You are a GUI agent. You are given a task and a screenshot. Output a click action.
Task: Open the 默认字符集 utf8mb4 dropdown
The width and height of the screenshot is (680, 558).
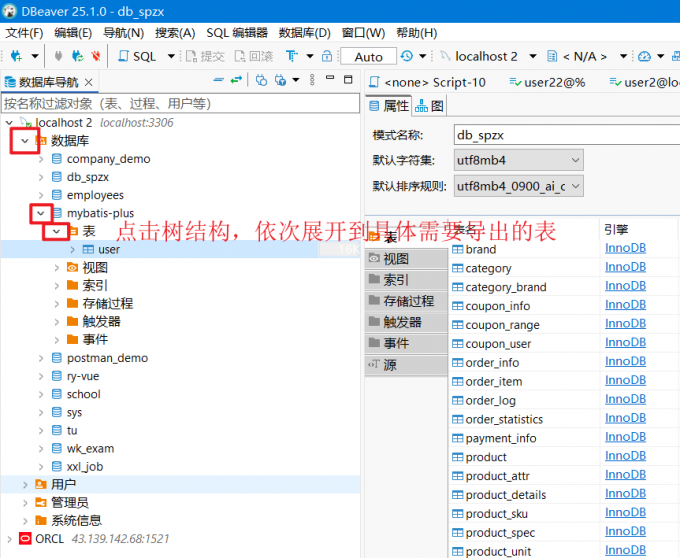point(519,160)
